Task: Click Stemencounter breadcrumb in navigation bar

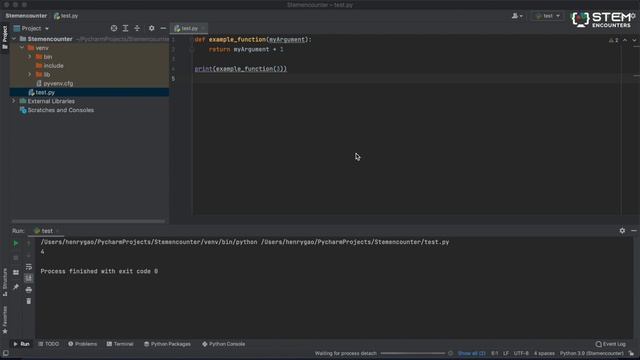Action: pos(26,16)
